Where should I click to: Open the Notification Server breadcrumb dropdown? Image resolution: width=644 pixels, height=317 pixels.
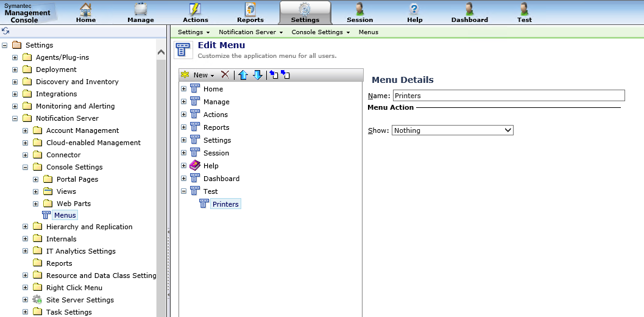point(251,32)
